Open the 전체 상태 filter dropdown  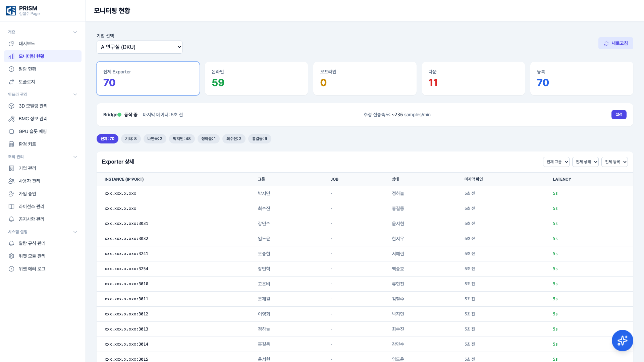click(x=585, y=162)
